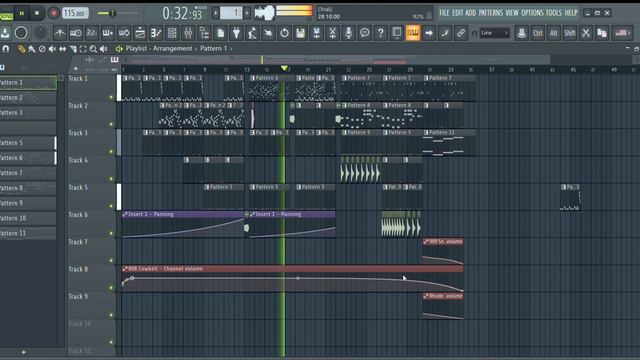Click the microphone audio recording icon
Image resolution: width=640 pixels, height=360 pixels.
349,33
